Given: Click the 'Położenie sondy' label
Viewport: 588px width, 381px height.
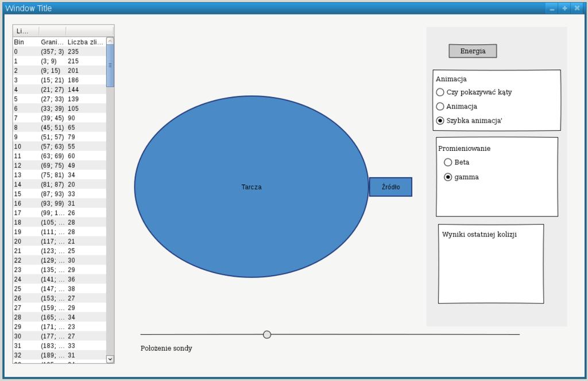Looking at the screenshot, I should point(166,348).
